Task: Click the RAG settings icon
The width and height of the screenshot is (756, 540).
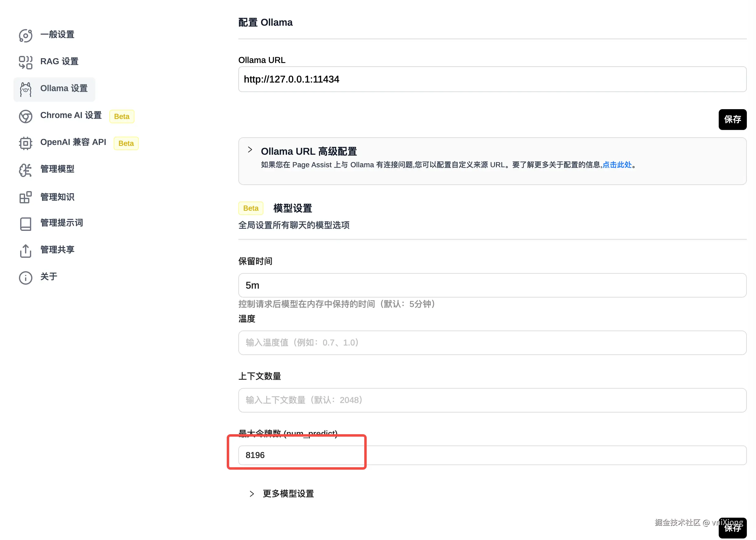Action: coord(26,62)
